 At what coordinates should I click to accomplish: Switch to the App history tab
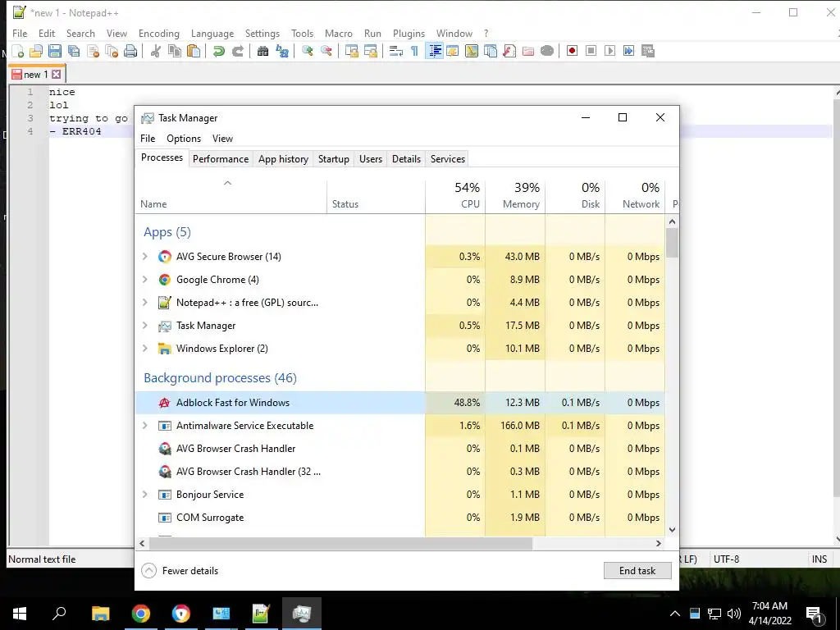coord(283,159)
